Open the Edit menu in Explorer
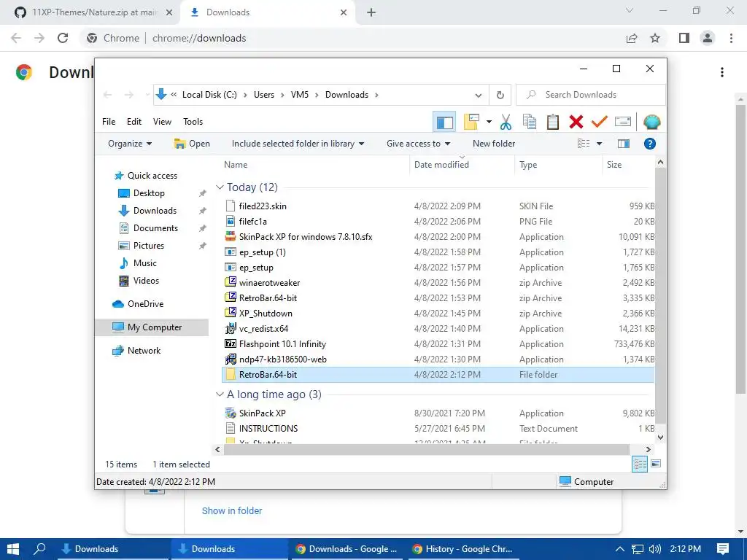Image resolution: width=747 pixels, height=560 pixels. click(x=134, y=122)
